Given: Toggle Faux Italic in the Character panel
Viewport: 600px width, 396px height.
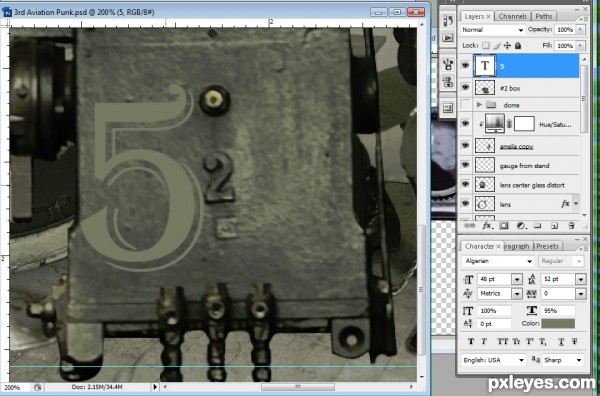Looking at the screenshot, I should point(484,341).
